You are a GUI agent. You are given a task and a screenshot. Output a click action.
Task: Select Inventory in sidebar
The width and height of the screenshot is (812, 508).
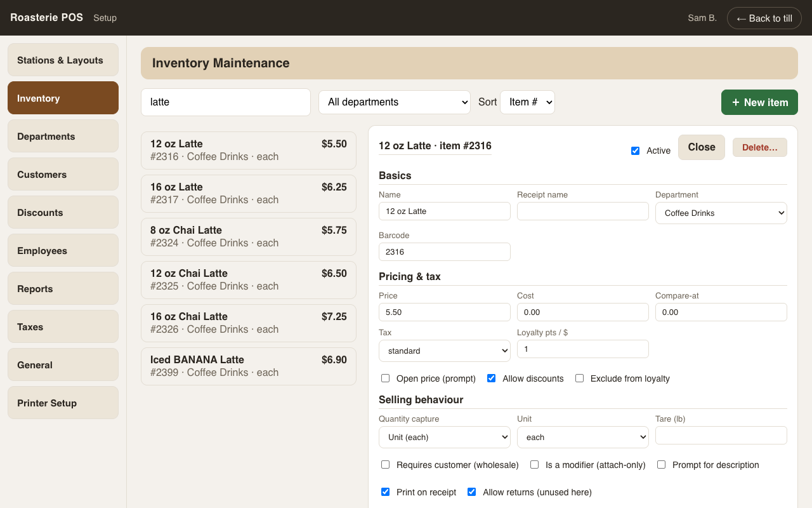pos(63,98)
